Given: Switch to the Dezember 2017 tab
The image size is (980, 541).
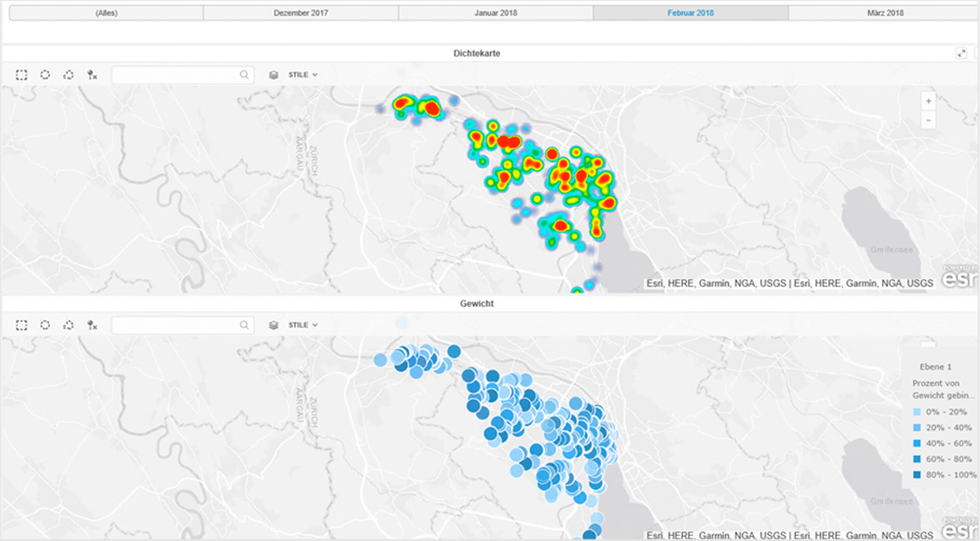Looking at the screenshot, I should 300,13.
